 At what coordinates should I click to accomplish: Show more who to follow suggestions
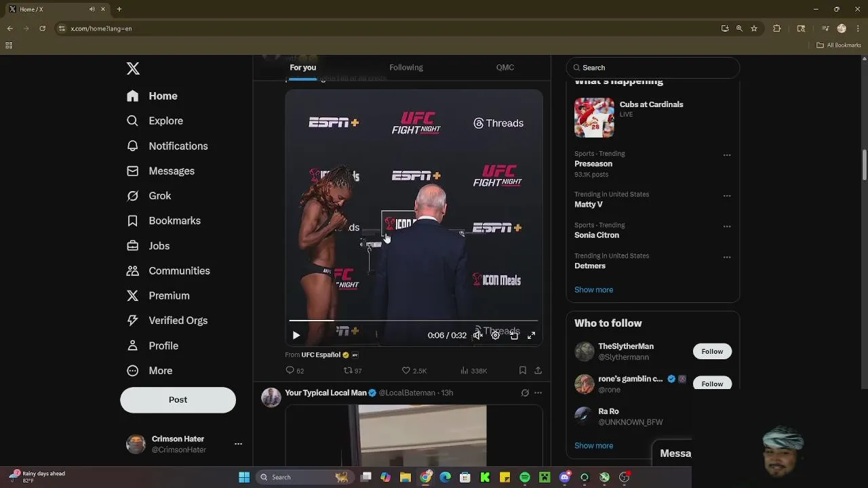point(593,446)
